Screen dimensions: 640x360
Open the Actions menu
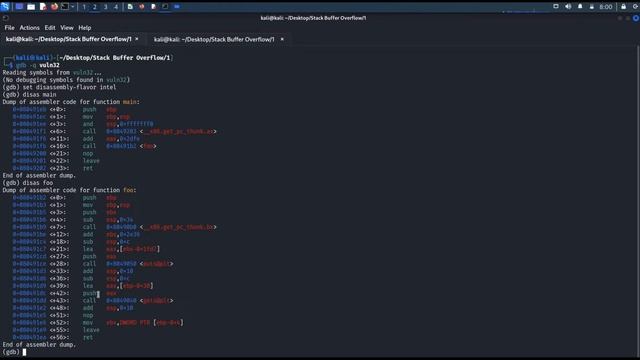click(29, 28)
